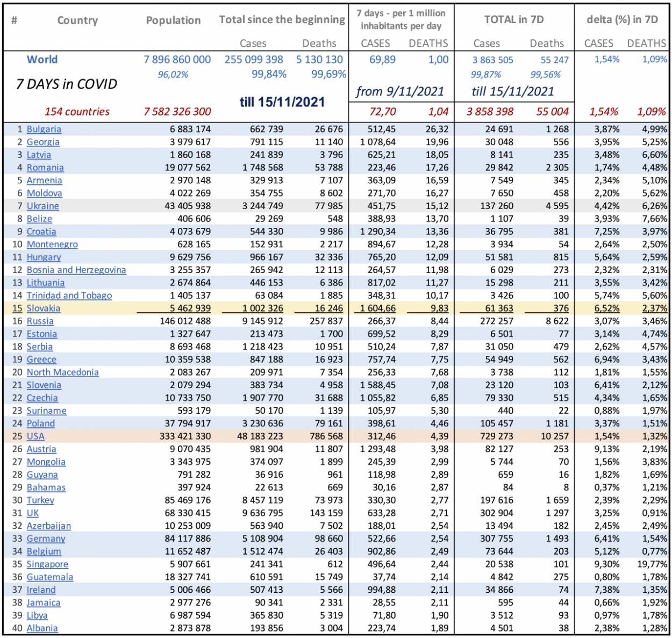672x638 pixels.
Task: Open the Bosnia and Herzegovina link
Action: point(76,270)
